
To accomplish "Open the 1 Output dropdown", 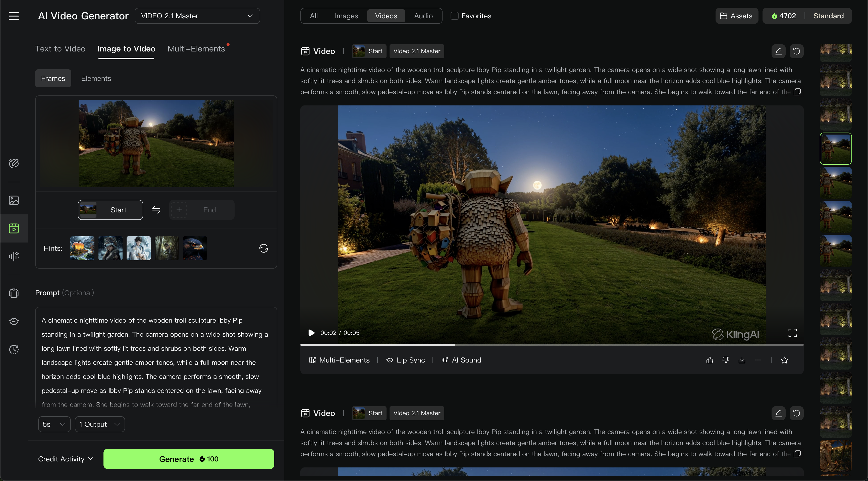I will coord(100,425).
